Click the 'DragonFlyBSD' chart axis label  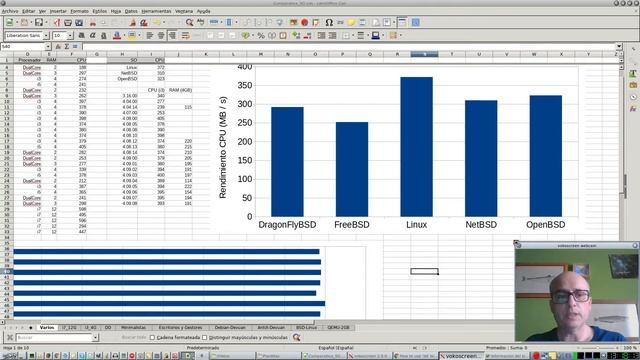pyautogui.click(x=287, y=225)
